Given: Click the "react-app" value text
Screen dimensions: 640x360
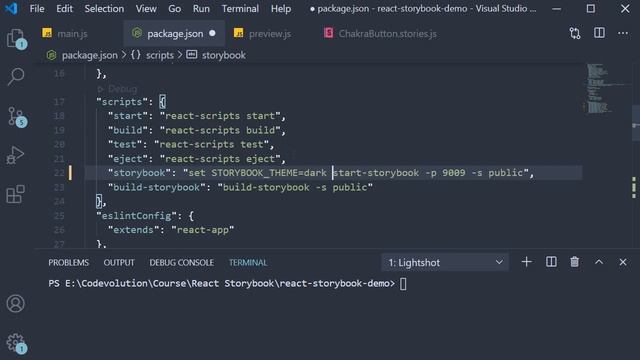Looking at the screenshot, I should coord(202,230).
